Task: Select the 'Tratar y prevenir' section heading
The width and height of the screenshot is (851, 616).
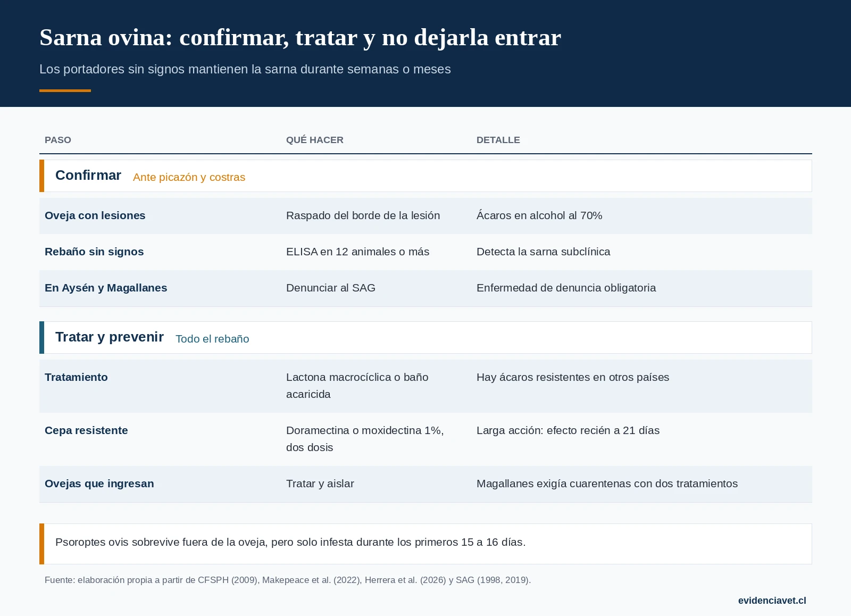Action: tap(110, 337)
